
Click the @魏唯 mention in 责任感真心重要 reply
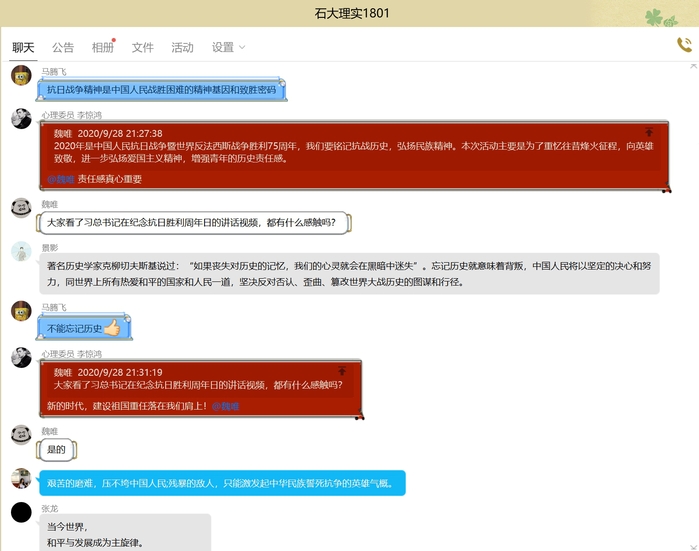coord(61,179)
